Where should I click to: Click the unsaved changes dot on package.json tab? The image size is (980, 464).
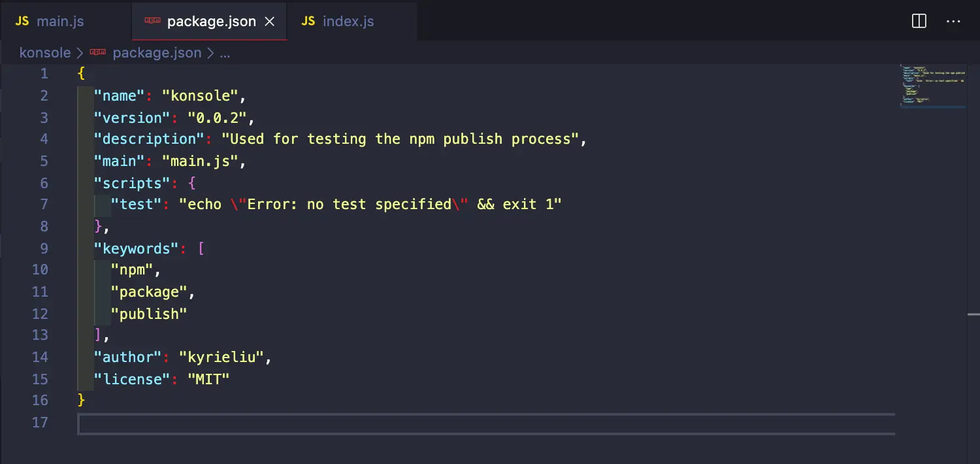tap(270, 21)
